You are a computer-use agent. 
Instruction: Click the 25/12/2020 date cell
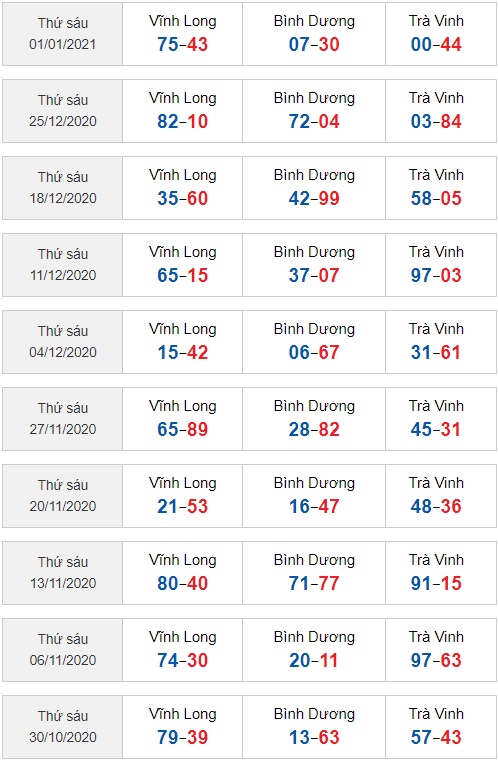pyautogui.click(x=63, y=111)
